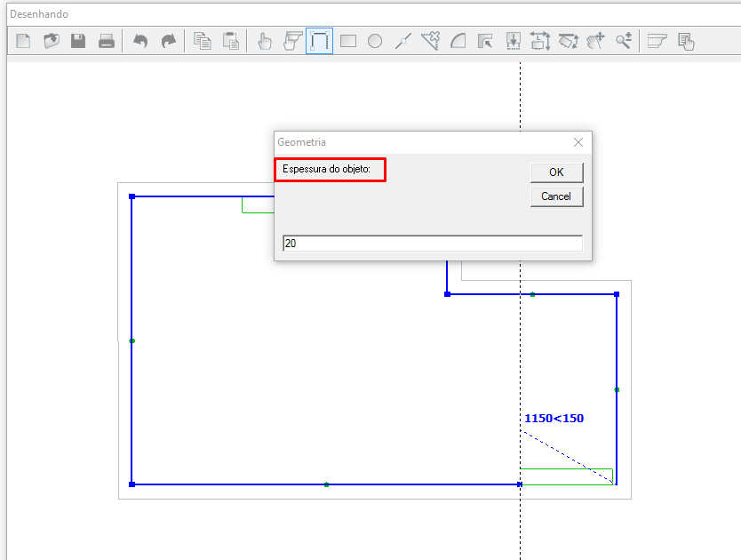Viewport: 741px width, 560px height.
Task: Select the hand pointer tool
Action: click(265, 41)
